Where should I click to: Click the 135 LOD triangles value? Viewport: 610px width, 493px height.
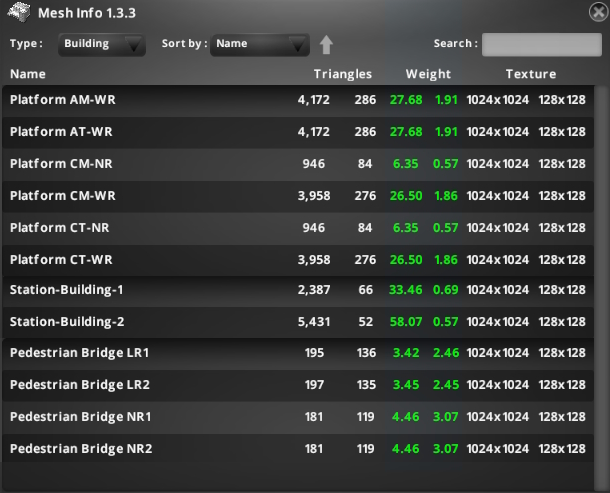[x=366, y=385]
